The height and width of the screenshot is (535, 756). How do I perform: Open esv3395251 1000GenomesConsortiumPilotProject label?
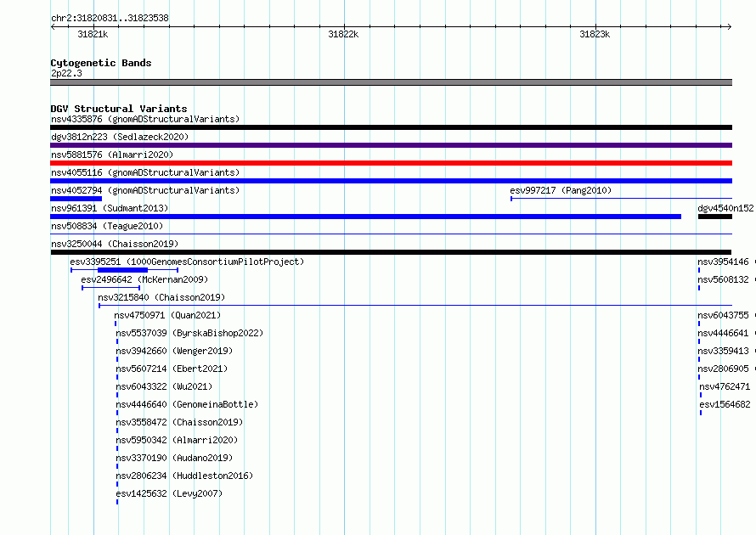[187, 262]
